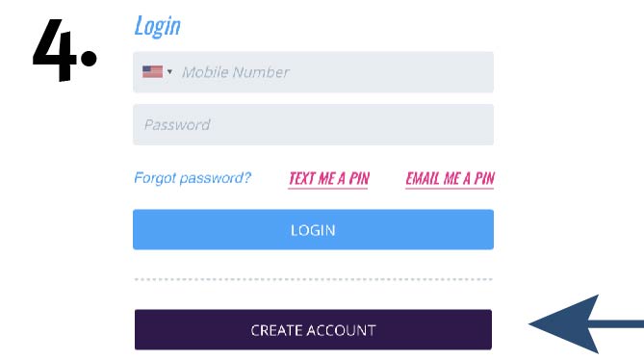The width and height of the screenshot is (644, 360).
Task: Click the Mobile Number input field
Action: point(313,72)
